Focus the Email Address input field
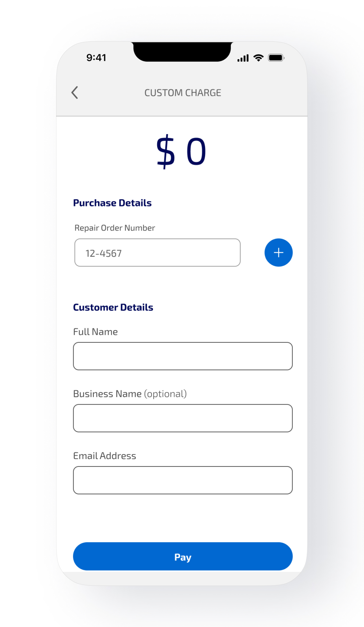 (x=183, y=480)
